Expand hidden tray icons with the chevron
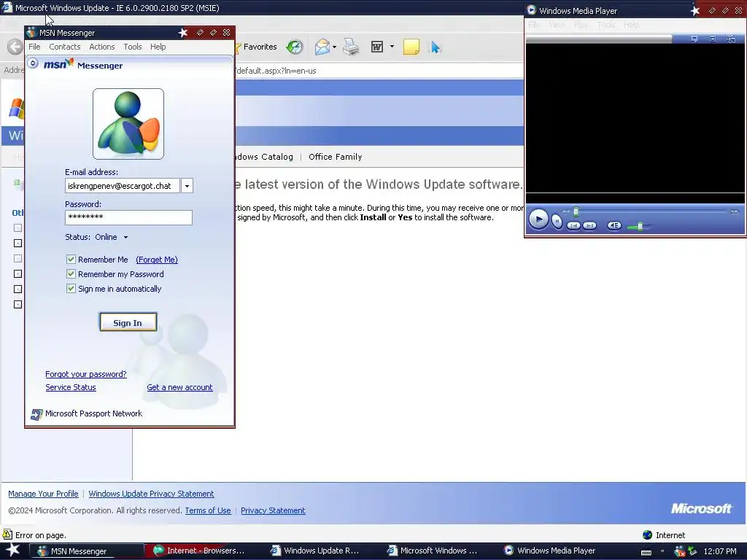Image resolution: width=747 pixels, height=560 pixels. (662, 551)
